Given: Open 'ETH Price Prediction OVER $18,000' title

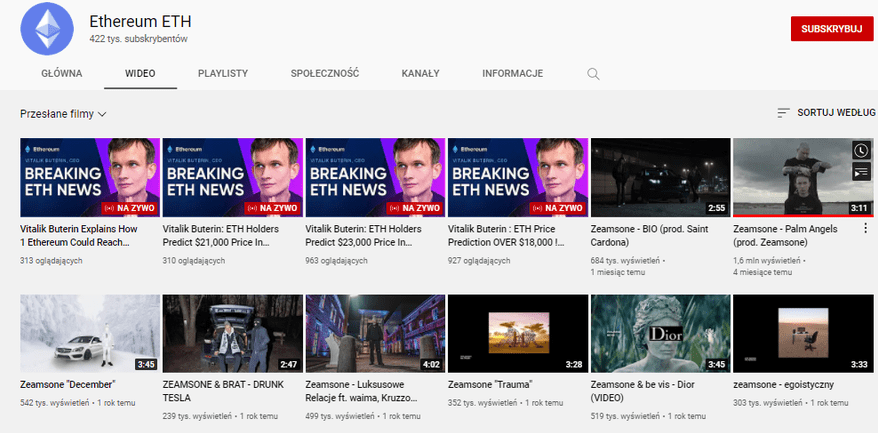Looking at the screenshot, I should (x=506, y=235).
